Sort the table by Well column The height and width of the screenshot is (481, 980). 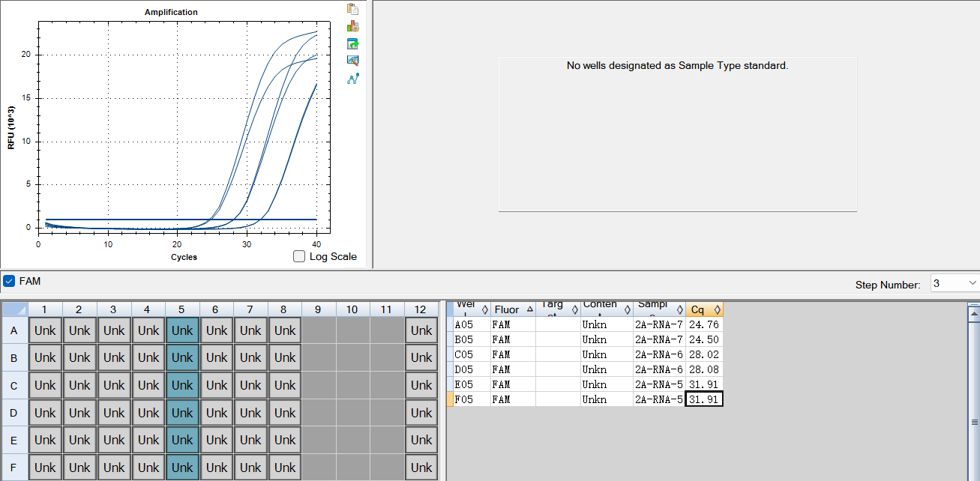tap(472, 309)
